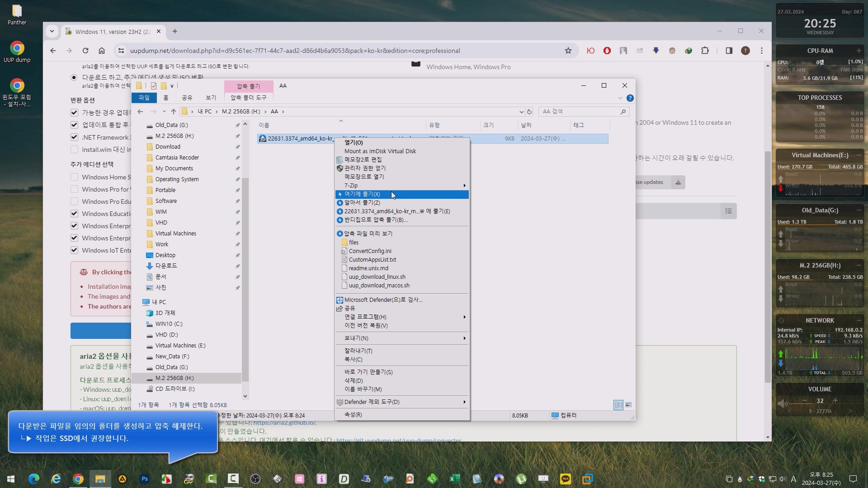The width and height of the screenshot is (868, 488).
Task: Switch Explorer to large icons view
Action: tap(628, 405)
